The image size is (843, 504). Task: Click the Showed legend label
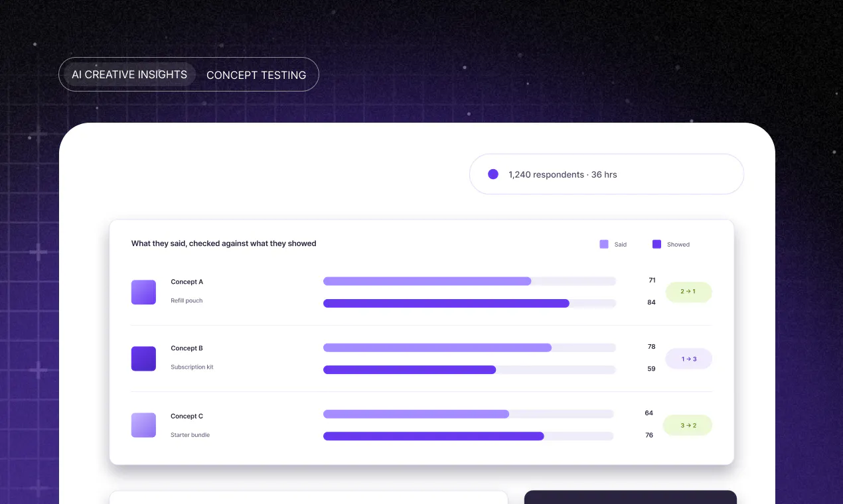(678, 245)
